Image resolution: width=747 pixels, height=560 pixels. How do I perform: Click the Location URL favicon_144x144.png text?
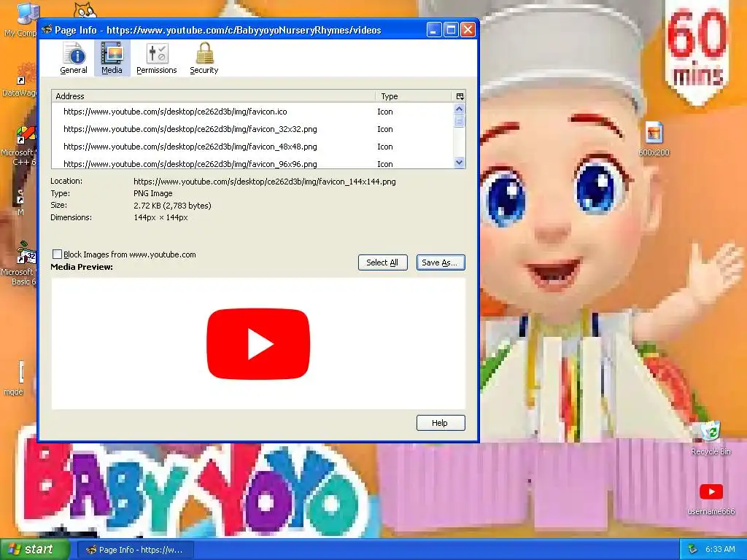[264, 182]
